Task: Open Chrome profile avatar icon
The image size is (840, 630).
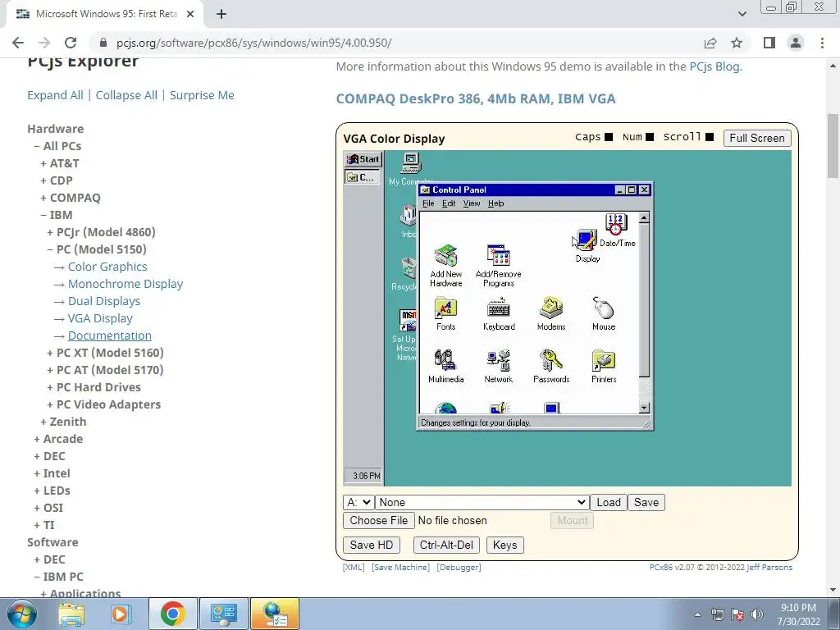Action: [796, 43]
